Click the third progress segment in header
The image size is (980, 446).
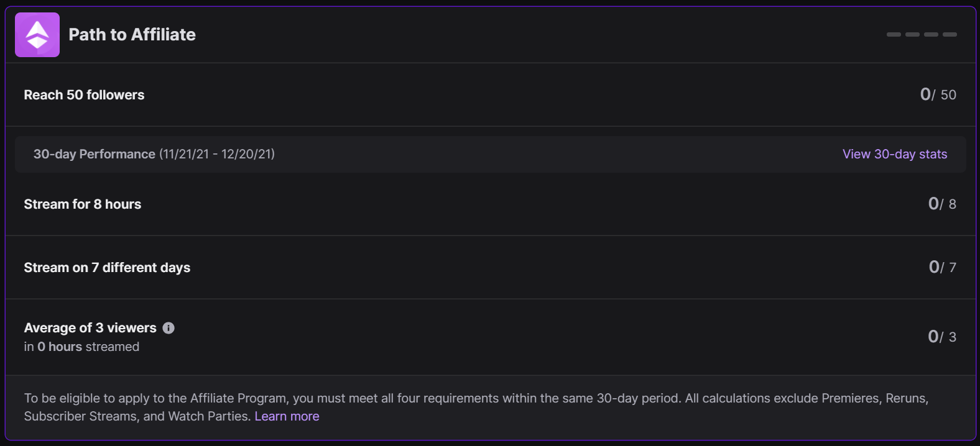tap(931, 35)
